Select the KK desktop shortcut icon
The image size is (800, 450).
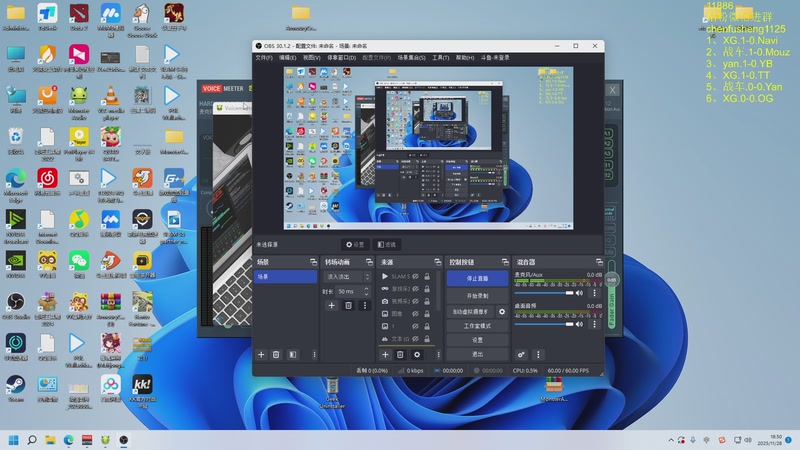(x=142, y=392)
